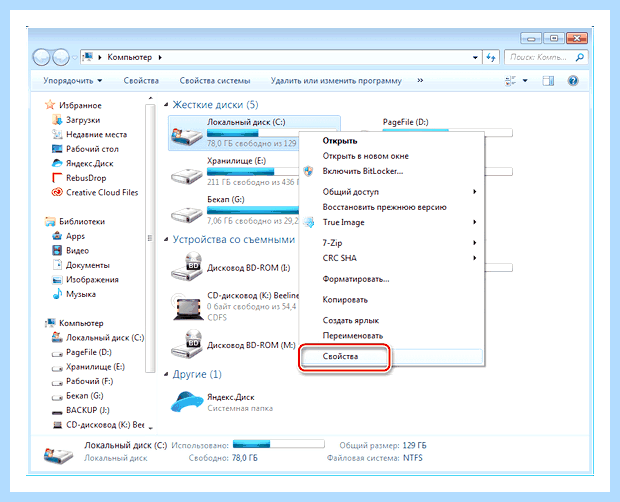
Task: Select Создать ярлык menu entry
Action: tap(351, 320)
